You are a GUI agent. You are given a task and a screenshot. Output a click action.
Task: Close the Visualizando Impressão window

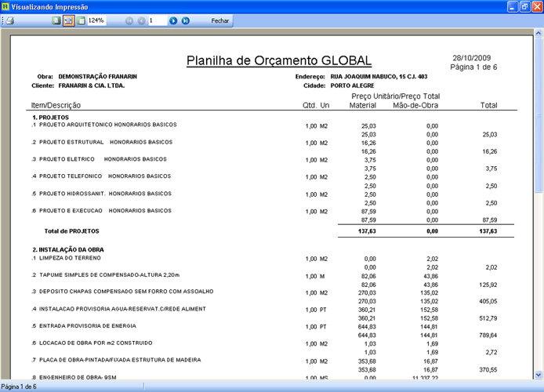[537, 6]
